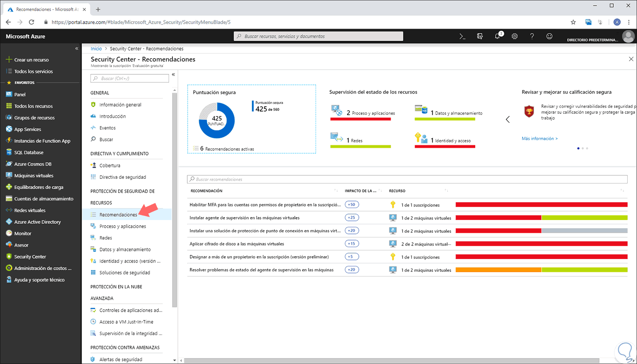Open the Habilitar MFA recommendation
The height and width of the screenshot is (364, 637).
[265, 205]
